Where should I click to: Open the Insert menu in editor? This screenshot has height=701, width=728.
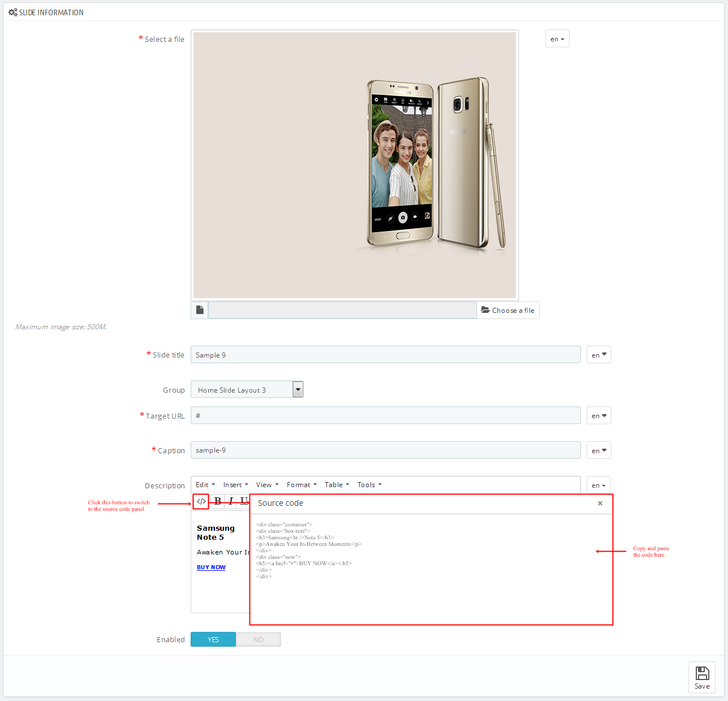pos(236,485)
